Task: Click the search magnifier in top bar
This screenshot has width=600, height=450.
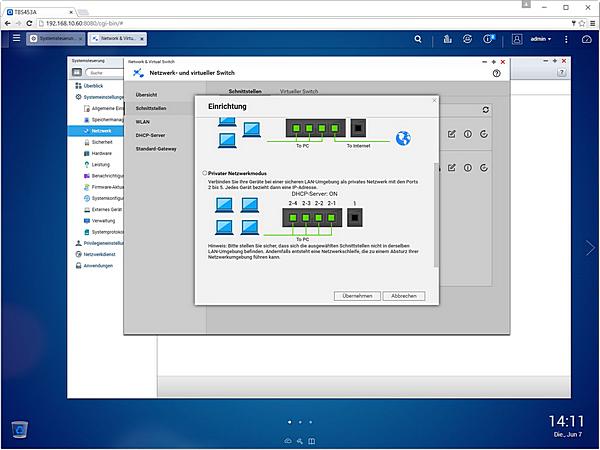Action: (418, 39)
